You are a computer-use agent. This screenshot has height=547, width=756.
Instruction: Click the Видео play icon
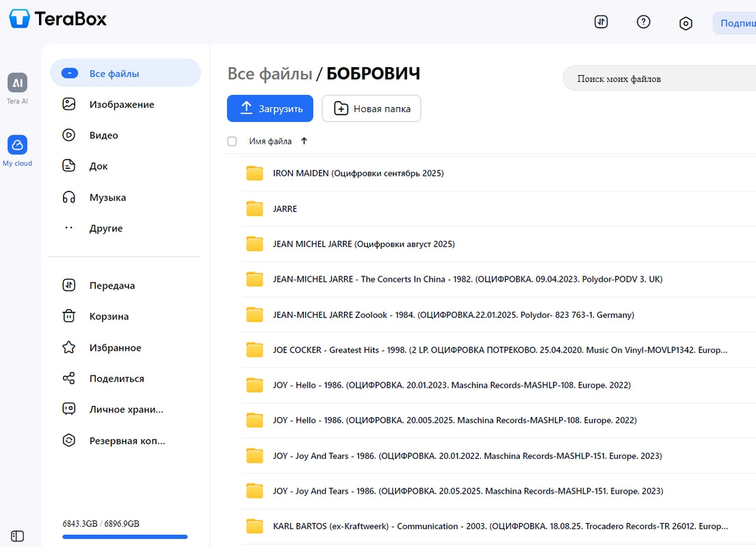coord(69,135)
